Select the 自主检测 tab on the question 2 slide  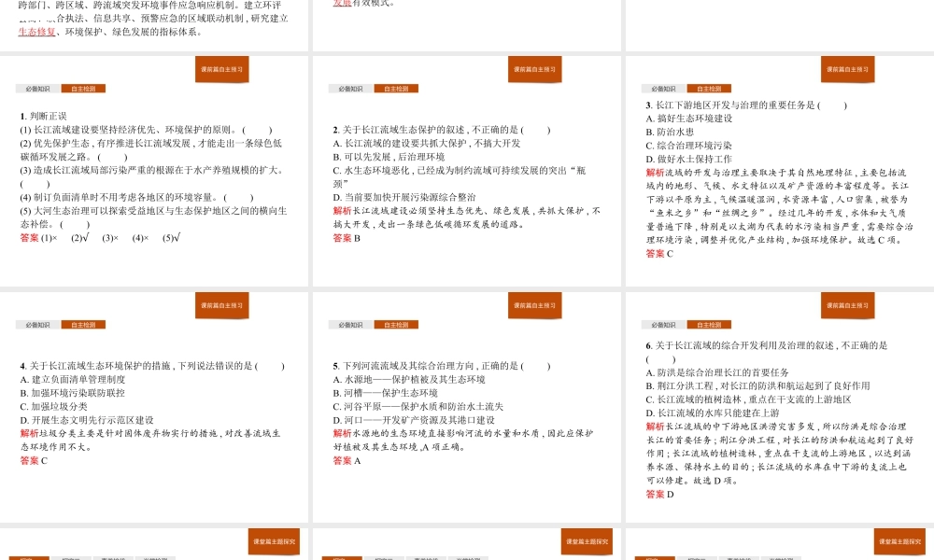click(397, 89)
